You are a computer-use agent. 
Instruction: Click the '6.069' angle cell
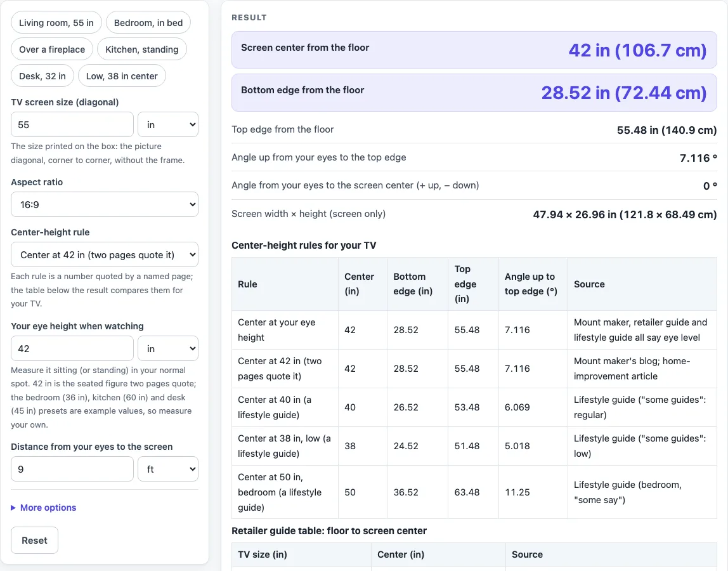click(533, 407)
